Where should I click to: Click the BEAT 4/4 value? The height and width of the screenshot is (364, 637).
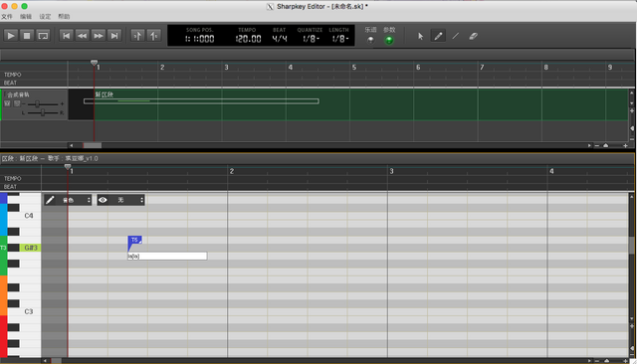point(280,39)
